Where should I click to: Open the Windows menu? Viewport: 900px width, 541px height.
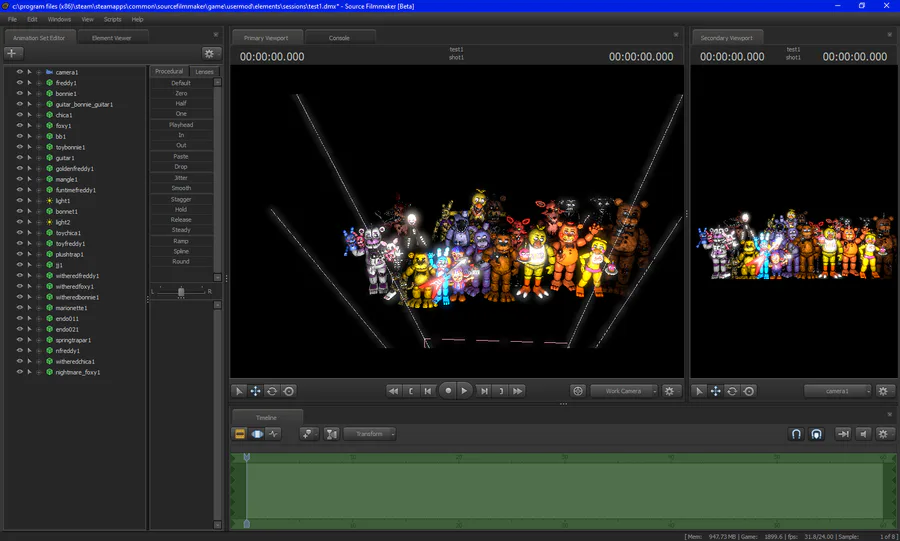pos(59,19)
